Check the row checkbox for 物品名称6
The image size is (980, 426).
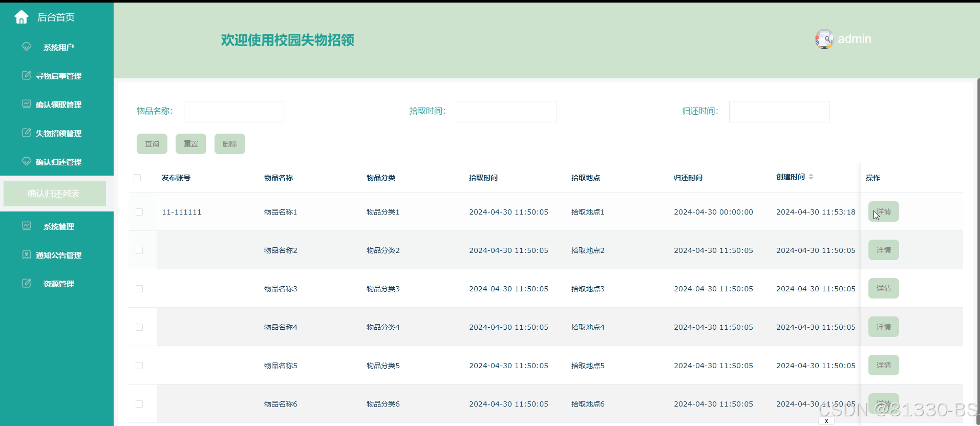pos(139,404)
